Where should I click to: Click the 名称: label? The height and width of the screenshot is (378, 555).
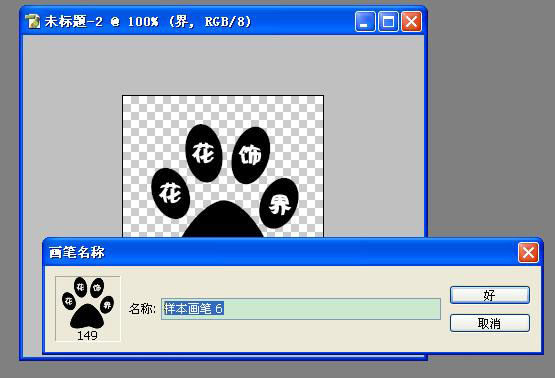(142, 309)
